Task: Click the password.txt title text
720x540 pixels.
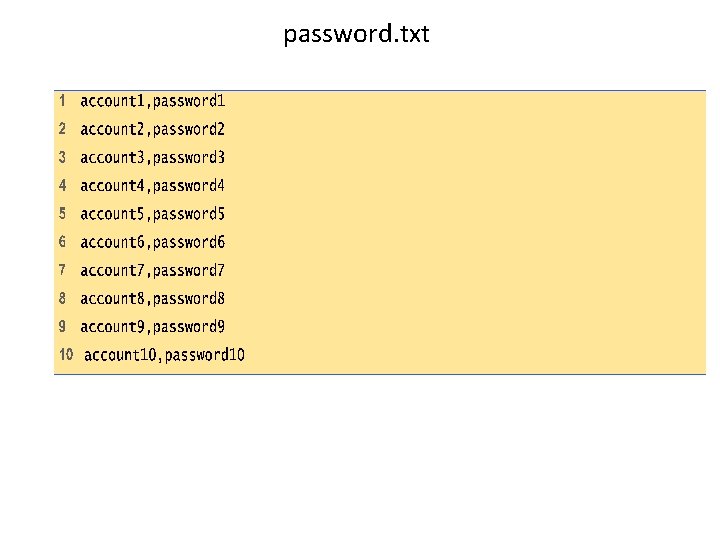Action: (356, 34)
